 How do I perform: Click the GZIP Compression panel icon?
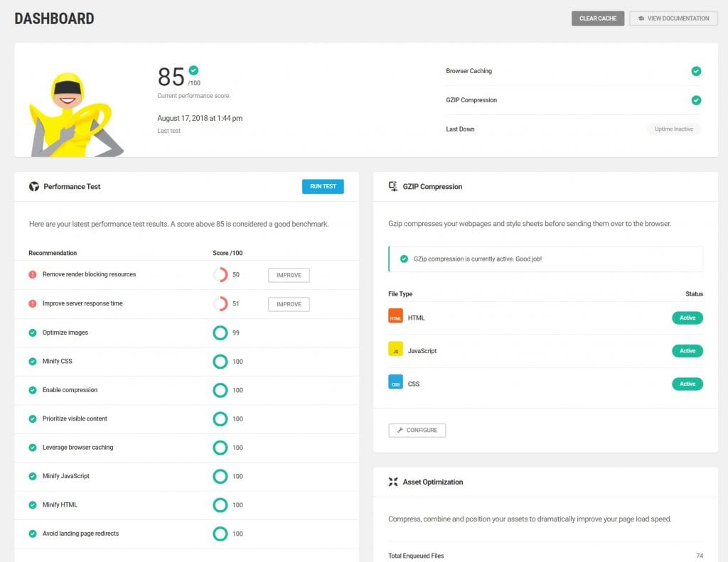click(x=393, y=186)
